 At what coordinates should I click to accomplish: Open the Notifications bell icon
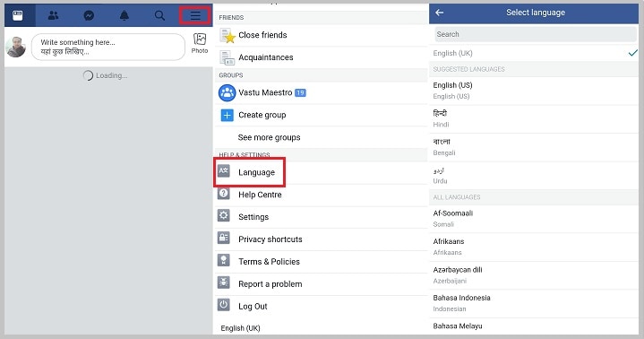coord(124,15)
